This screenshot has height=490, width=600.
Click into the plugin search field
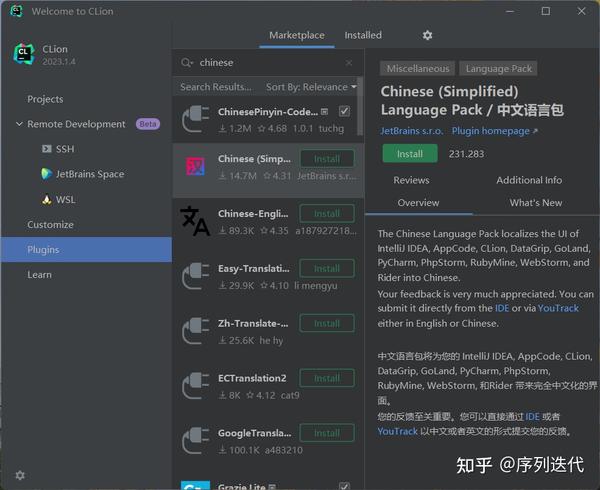[x=268, y=63]
